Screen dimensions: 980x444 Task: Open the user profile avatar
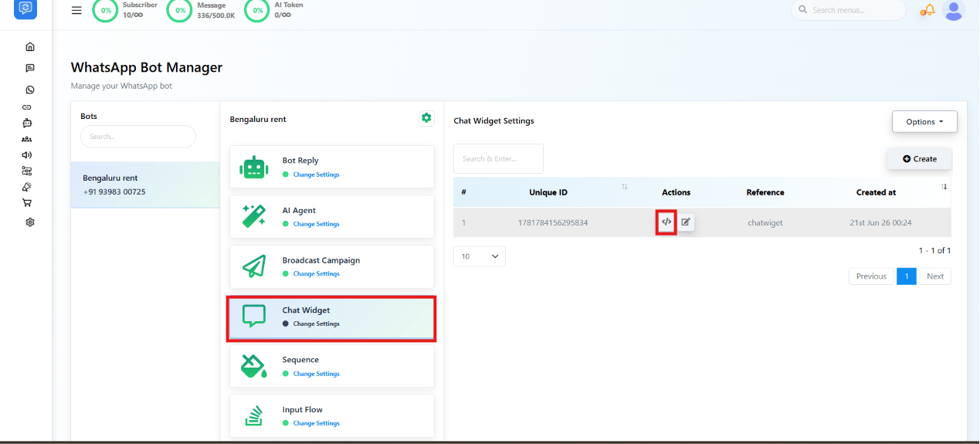pyautogui.click(x=954, y=10)
